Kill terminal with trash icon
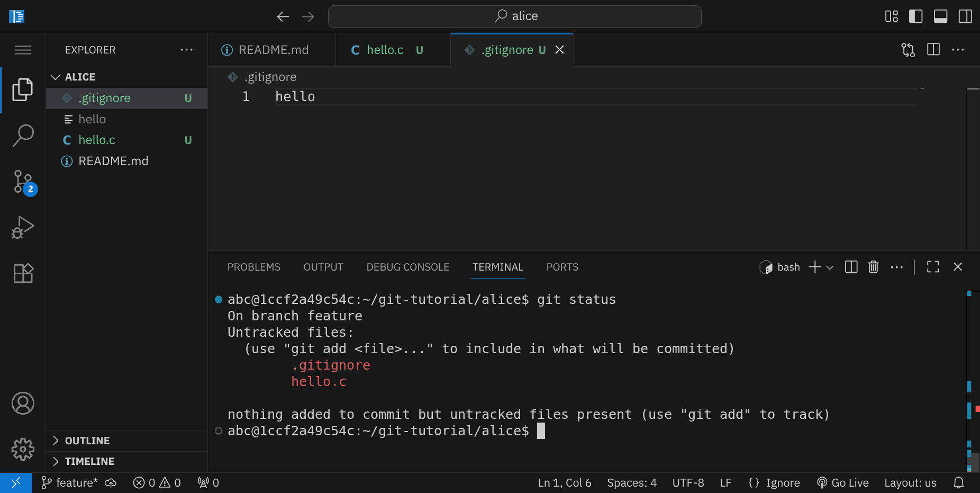This screenshot has height=493, width=980. point(873,267)
